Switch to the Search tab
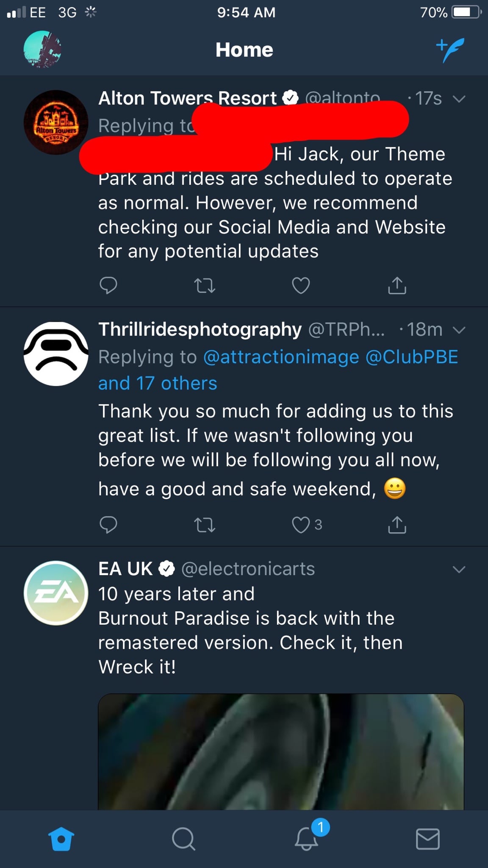Image resolution: width=488 pixels, height=868 pixels. tap(183, 839)
